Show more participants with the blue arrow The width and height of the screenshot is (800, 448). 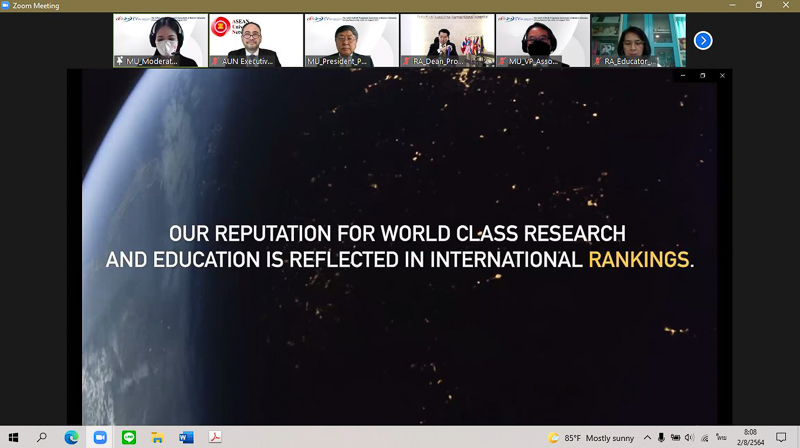[703, 40]
